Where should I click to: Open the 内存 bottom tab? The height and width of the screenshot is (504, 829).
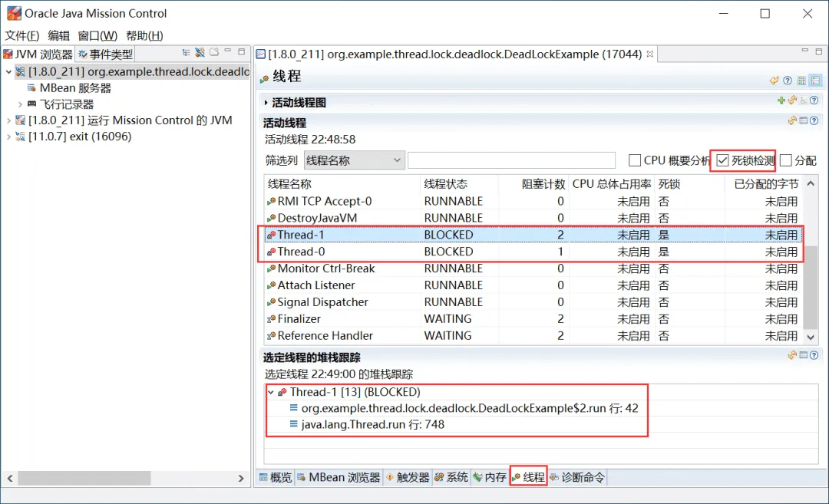(x=490, y=477)
